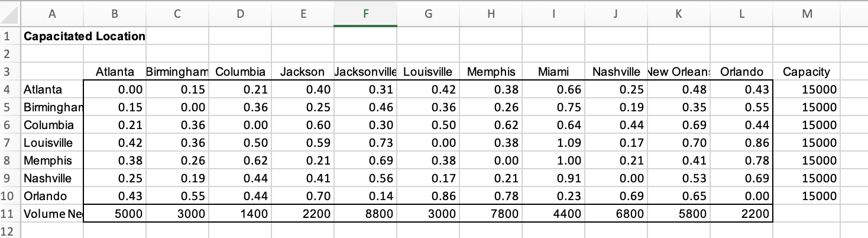Click the cell showing 0.91

point(553,179)
